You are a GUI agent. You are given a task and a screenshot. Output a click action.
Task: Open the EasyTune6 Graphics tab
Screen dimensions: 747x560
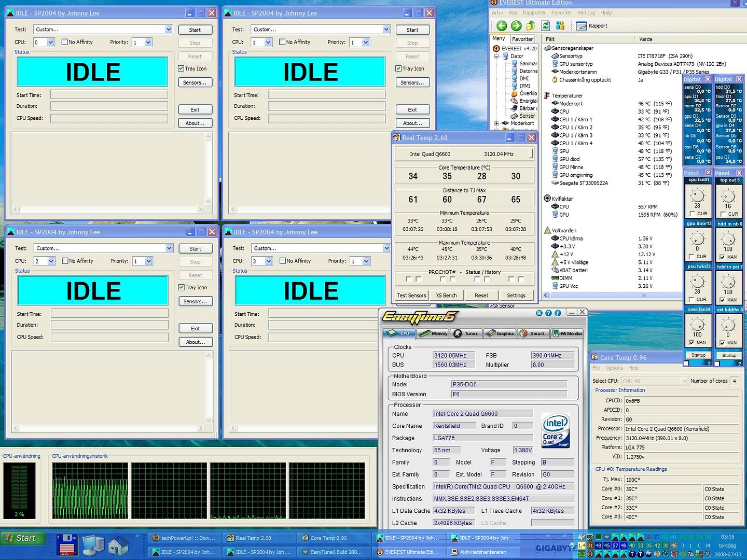click(x=500, y=333)
